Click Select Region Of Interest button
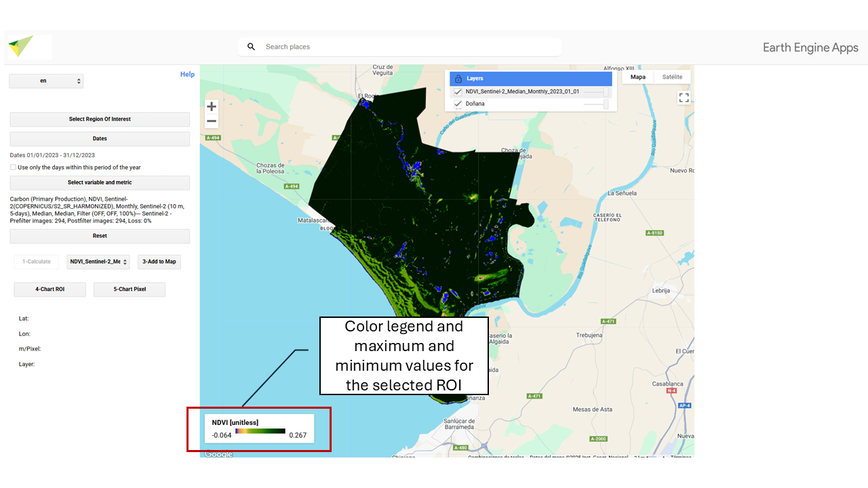 pos(100,119)
